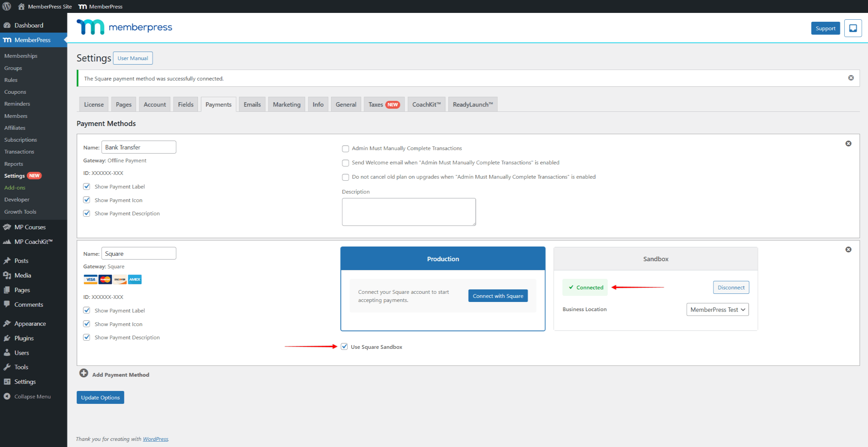The width and height of the screenshot is (868, 447).
Task: Open the inbox icon next to Support
Action: pos(853,28)
